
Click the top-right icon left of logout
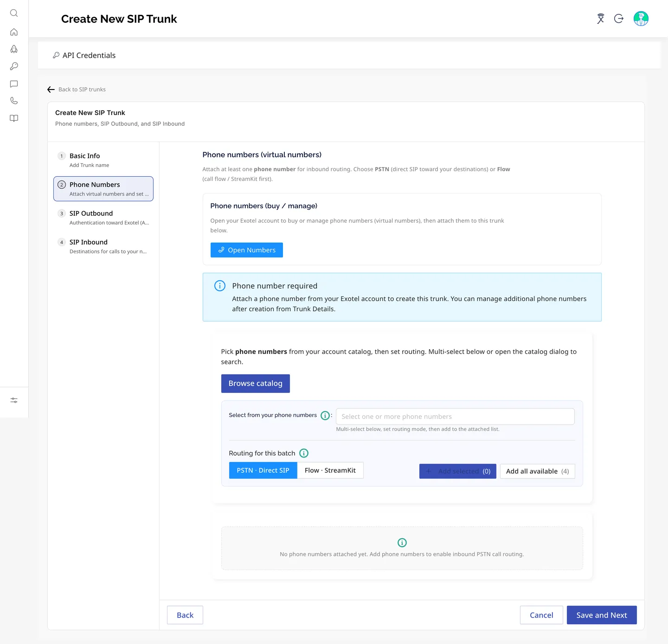point(601,19)
